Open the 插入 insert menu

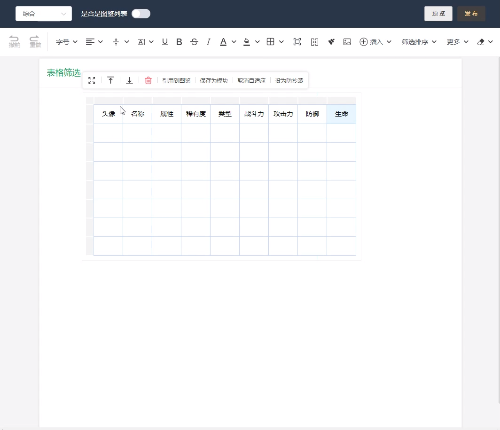tap(375, 42)
